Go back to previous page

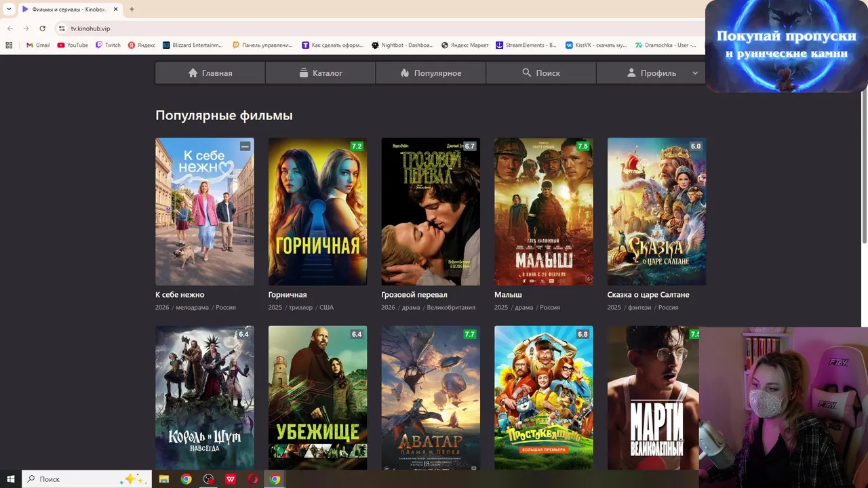[x=9, y=28]
